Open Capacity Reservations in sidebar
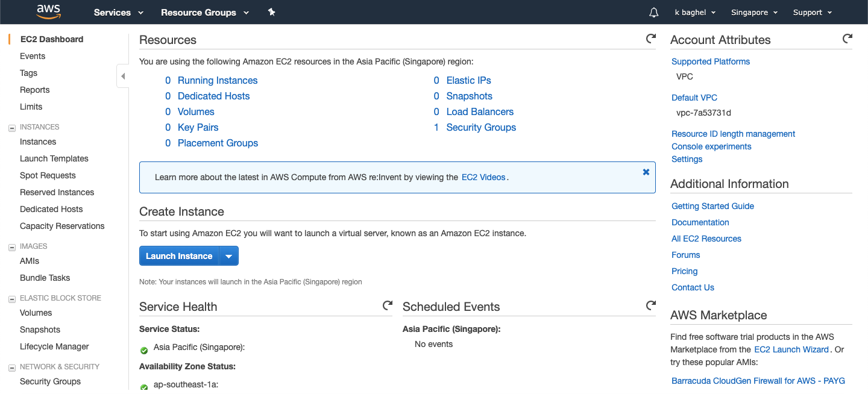This screenshot has height=394, width=868. coord(62,226)
